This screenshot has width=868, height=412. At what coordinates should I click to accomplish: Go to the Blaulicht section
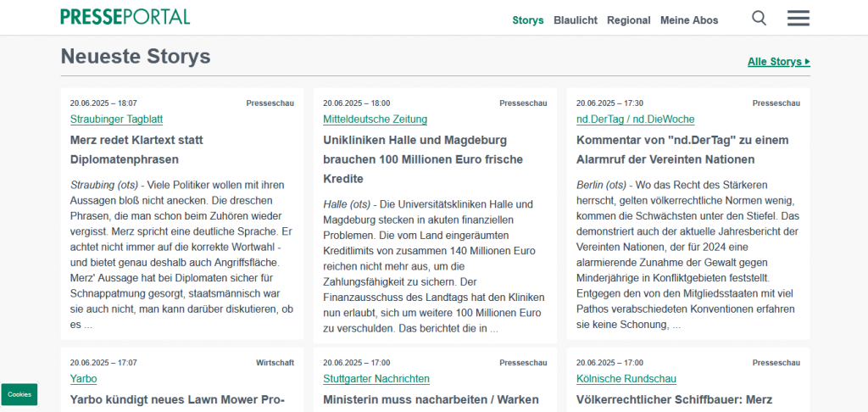coord(576,20)
